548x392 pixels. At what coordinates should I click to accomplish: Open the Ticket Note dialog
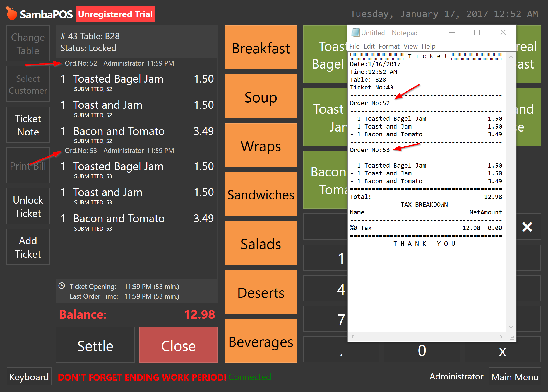pos(28,125)
